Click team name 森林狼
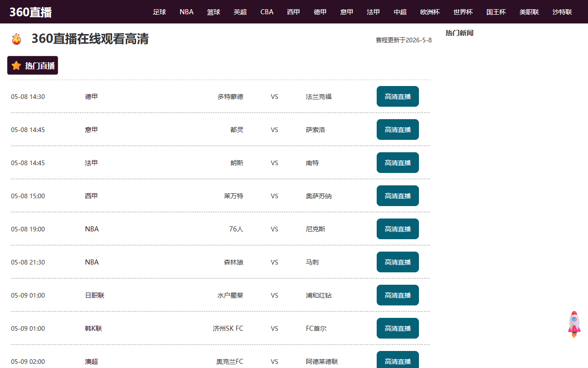The height and width of the screenshot is (368, 588). [x=234, y=262]
